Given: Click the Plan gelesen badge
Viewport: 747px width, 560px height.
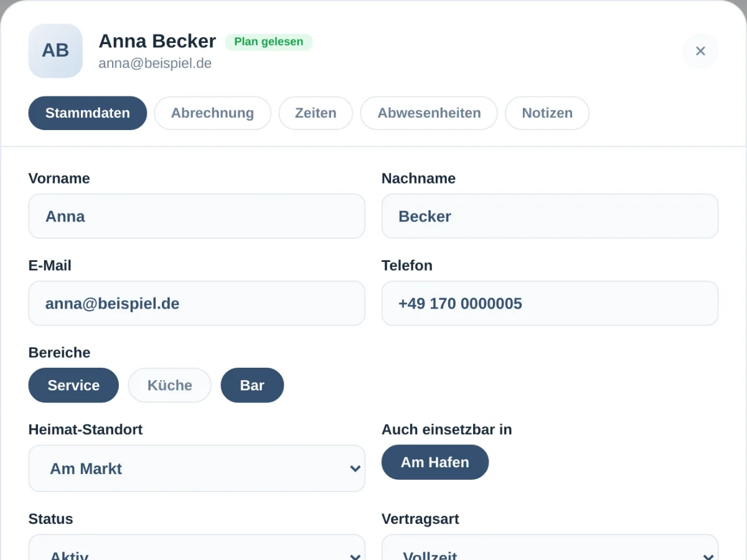Looking at the screenshot, I should point(269,42).
